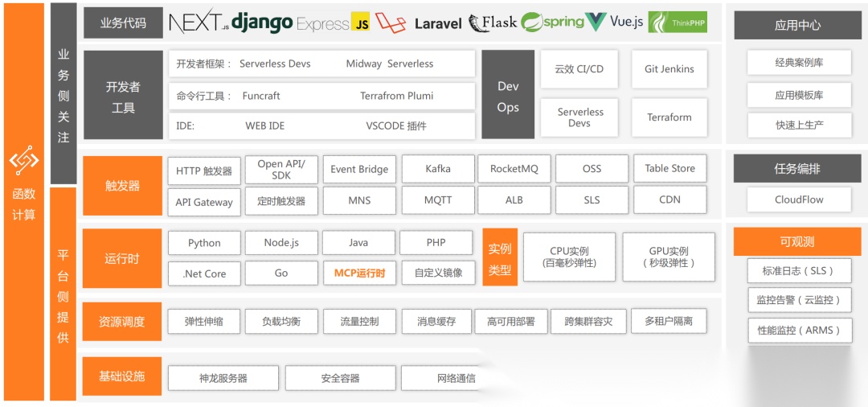Image resolution: width=868 pixels, height=407 pixels.
Task: Click the spring logo
Action: tap(552, 23)
